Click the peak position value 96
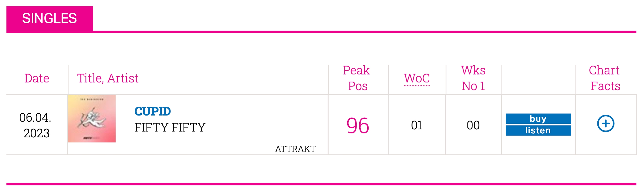This screenshot has width=644, height=191. point(358,125)
